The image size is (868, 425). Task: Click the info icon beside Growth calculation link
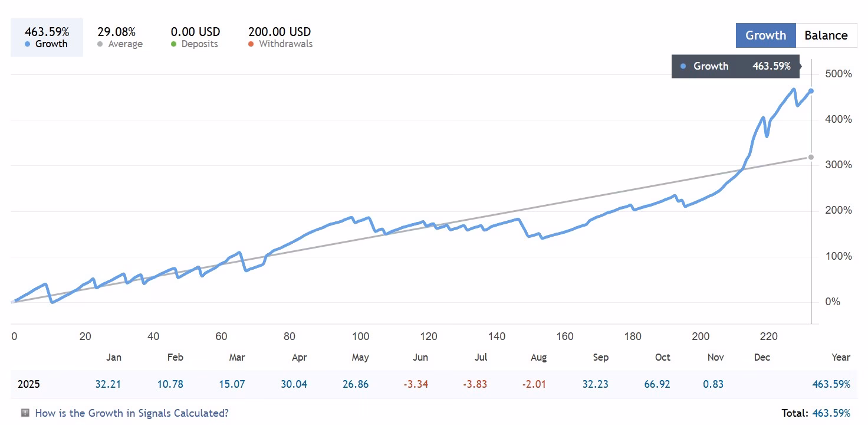click(x=25, y=413)
